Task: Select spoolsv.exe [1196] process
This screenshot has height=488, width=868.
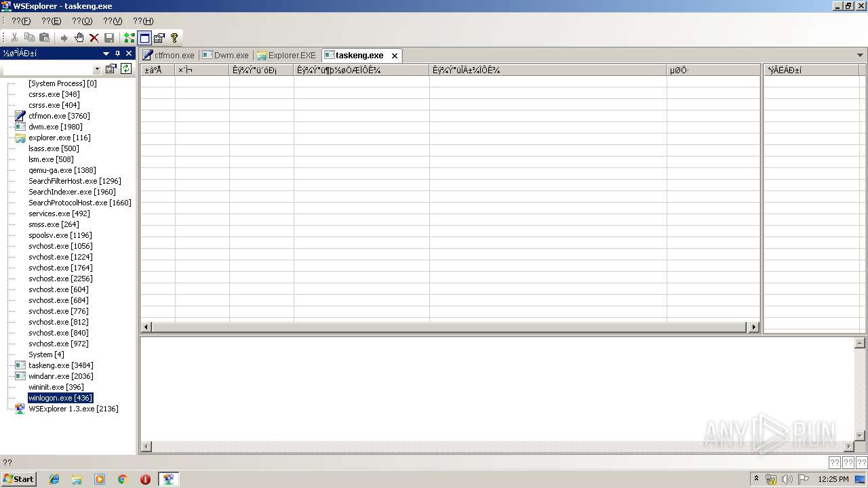Action: tap(60, 235)
